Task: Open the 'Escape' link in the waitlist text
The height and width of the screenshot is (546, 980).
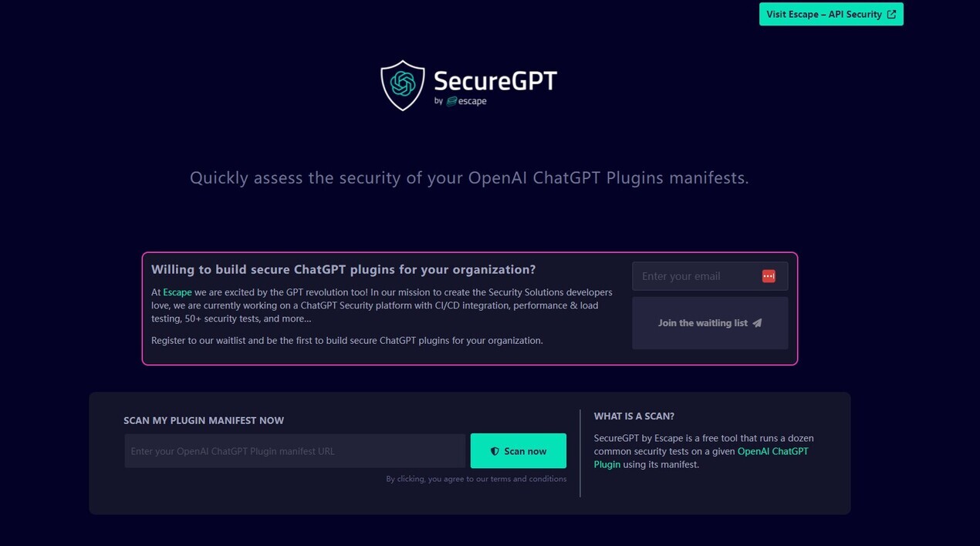Action: pyautogui.click(x=177, y=292)
